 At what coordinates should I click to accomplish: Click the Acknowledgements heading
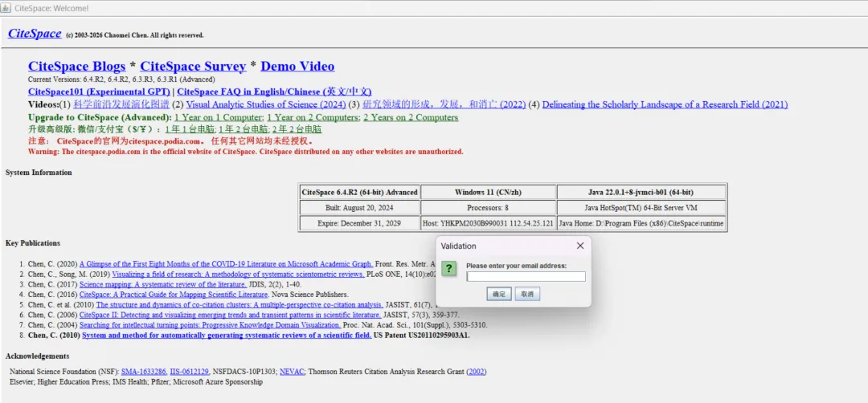click(37, 356)
